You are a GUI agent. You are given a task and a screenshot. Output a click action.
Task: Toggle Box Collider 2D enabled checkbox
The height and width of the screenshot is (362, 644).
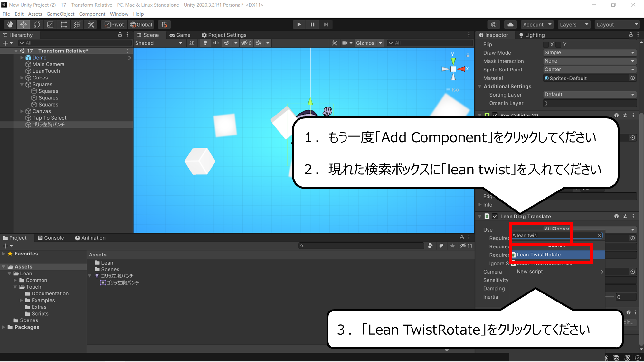tap(495, 115)
